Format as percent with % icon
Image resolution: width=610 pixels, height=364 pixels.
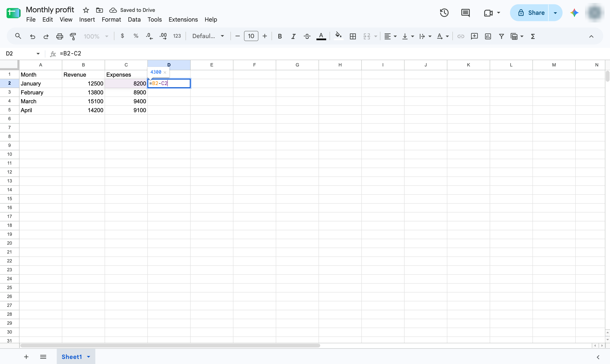click(136, 36)
